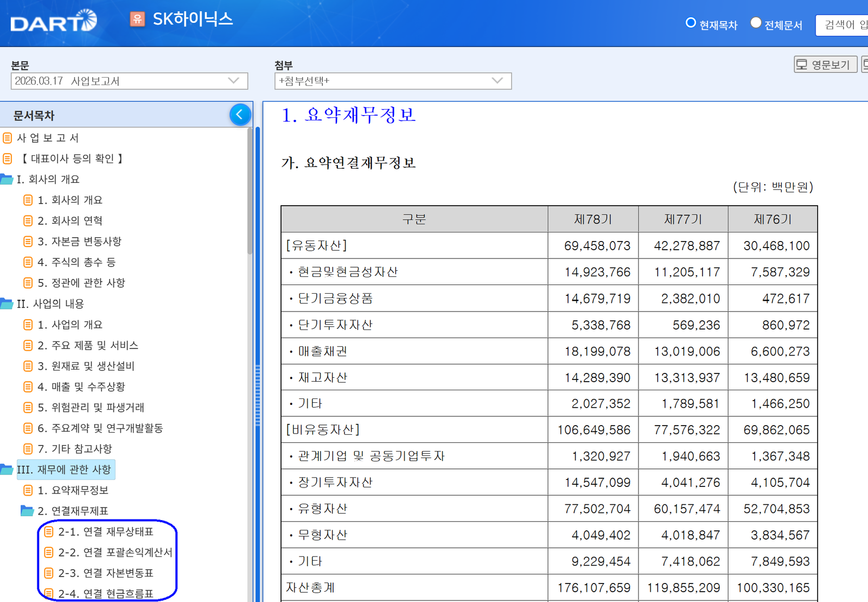Click the 제76기 column header
Viewport: 868px width, 602px height.
tap(773, 219)
